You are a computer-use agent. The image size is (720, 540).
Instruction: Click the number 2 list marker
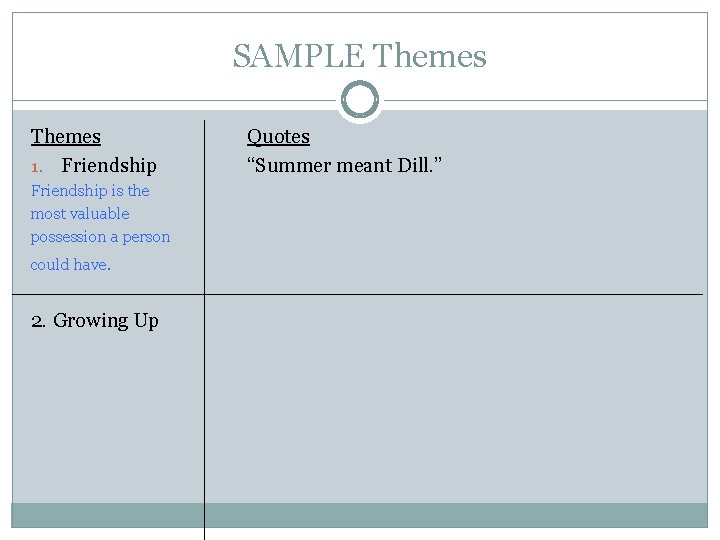pyautogui.click(x=38, y=321)
